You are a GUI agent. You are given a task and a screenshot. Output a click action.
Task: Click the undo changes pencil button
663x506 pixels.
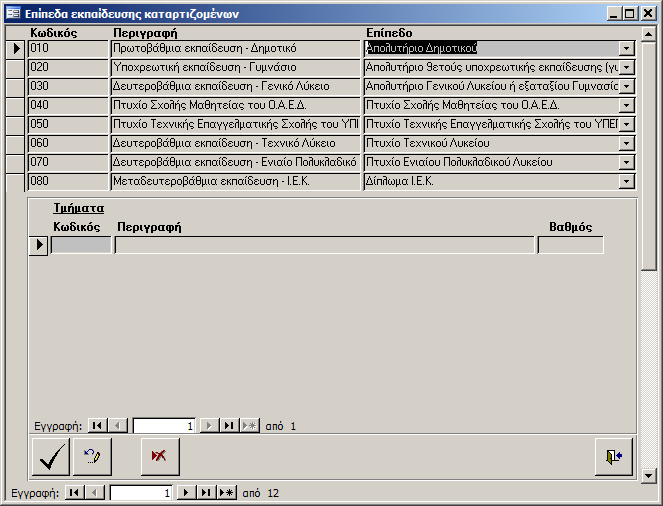pyautogui.click(x=93, y=457)
